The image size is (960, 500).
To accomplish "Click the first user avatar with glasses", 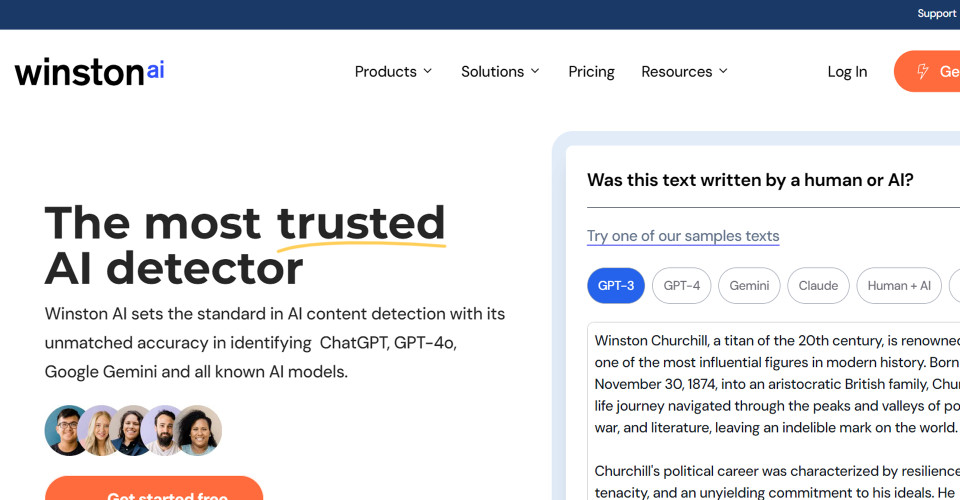I will pyautogui.click(x=68, y=430).
